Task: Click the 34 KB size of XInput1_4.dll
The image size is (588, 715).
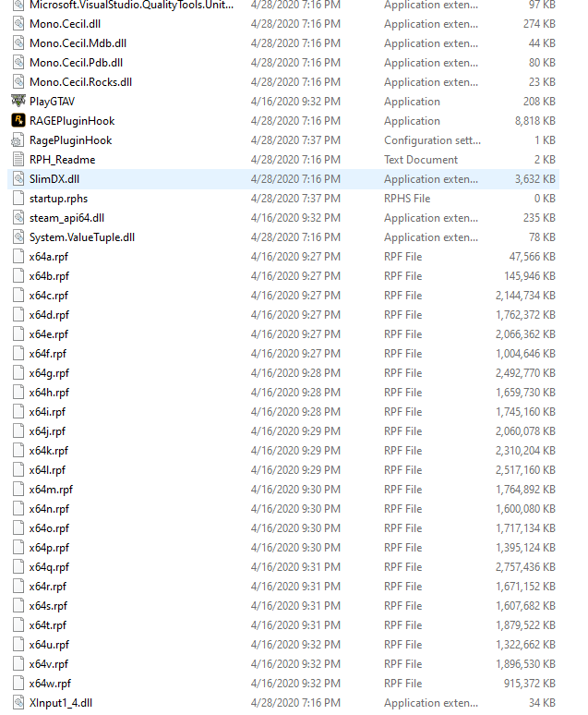Action: [x=542, y=703]
